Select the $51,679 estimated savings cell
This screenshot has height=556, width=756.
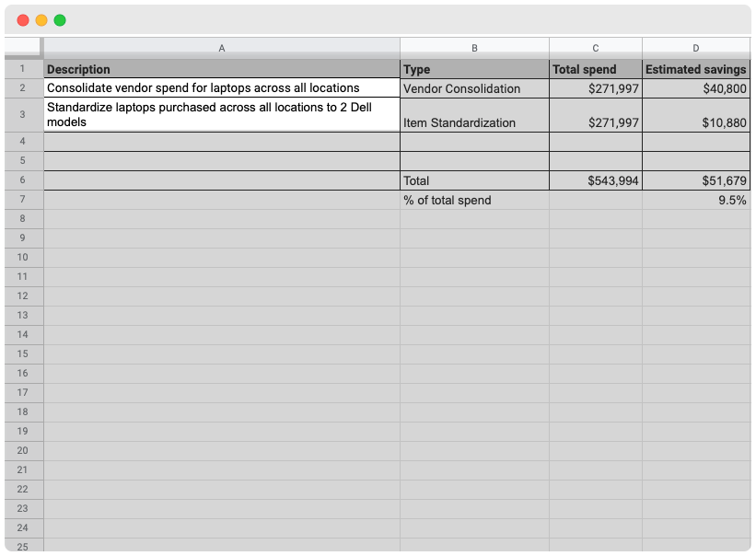click(x=696, y=180)
